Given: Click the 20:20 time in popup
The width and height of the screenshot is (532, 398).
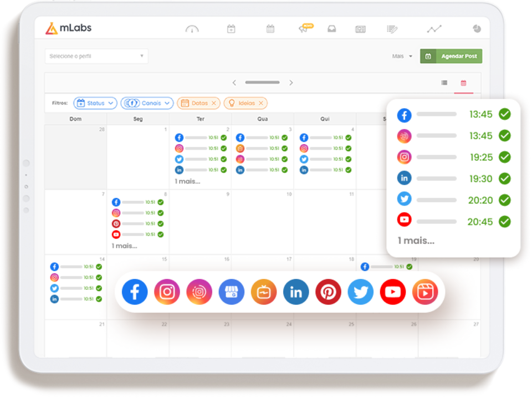Looking at the screenshot, I should [480, 201].
